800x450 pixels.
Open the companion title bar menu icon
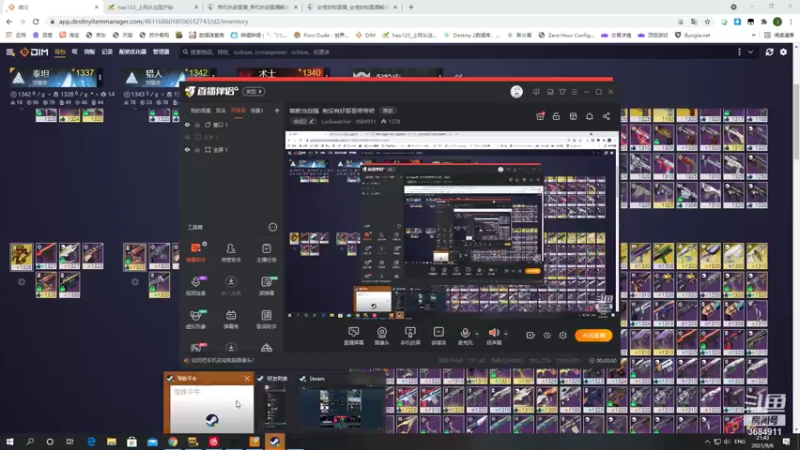click(574, 92)
